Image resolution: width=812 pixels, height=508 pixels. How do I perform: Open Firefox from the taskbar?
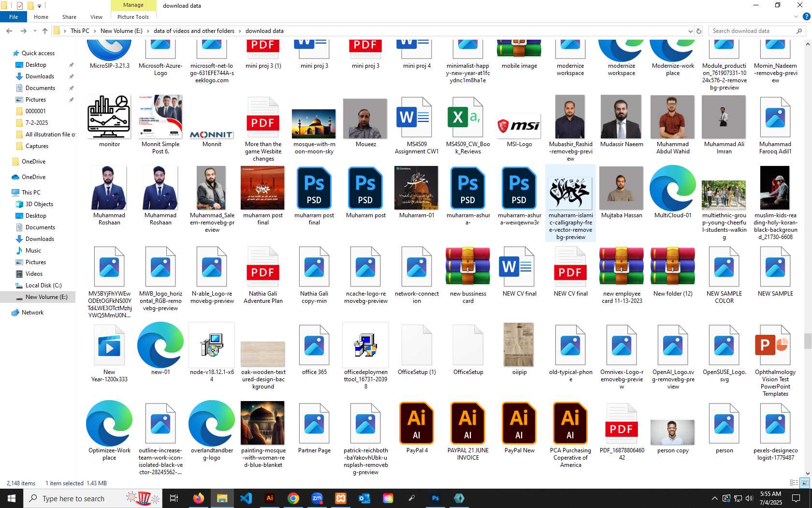tap(198, 498)
